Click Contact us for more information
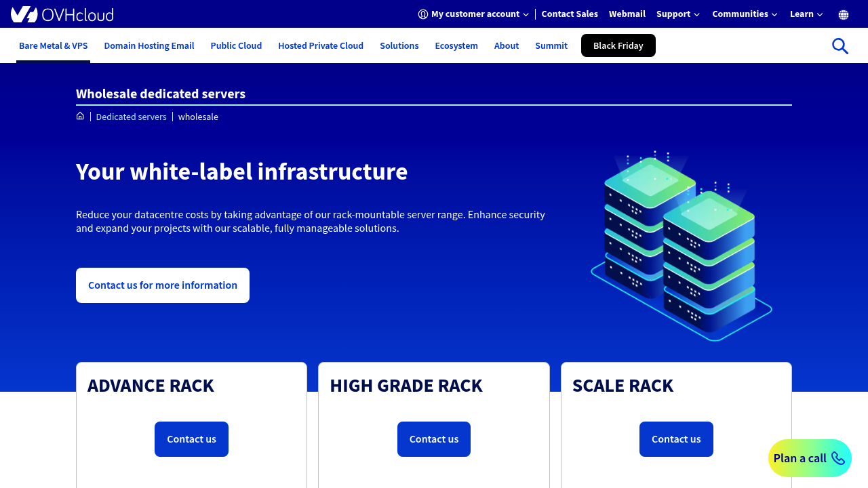Viewport: 868px width, 488px height. [162, 285]
